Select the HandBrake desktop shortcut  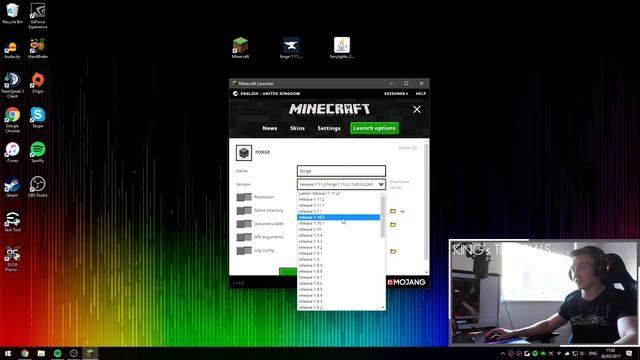38,49
